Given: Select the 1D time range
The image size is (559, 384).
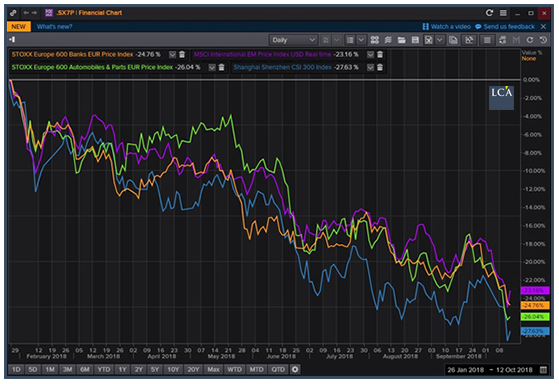Looking at the screenshot, I should coord(16,369).
